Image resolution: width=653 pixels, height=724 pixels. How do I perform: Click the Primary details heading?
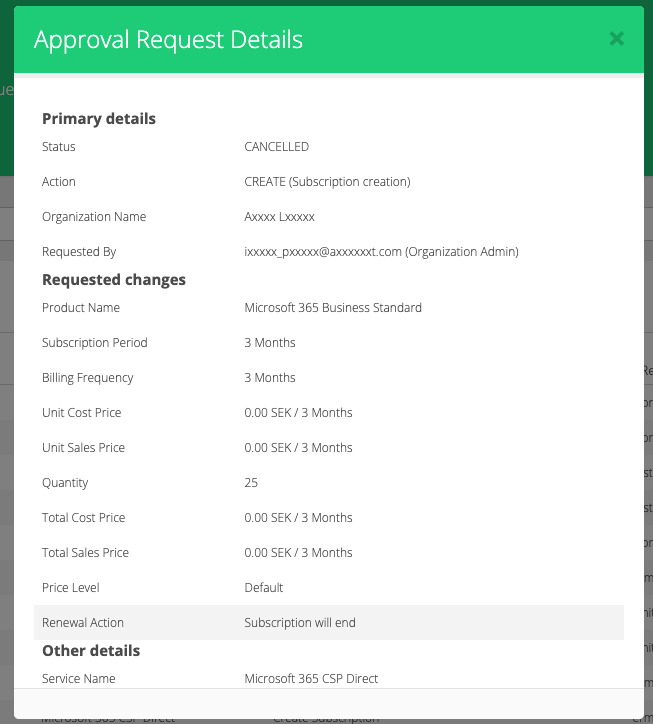(x=99, y=119)
